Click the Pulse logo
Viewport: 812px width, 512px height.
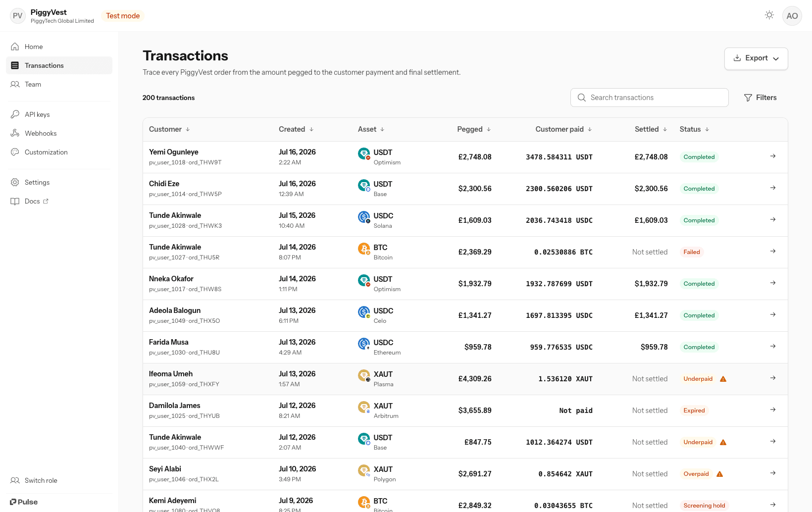pyautogui.click(x=24, y=502)
